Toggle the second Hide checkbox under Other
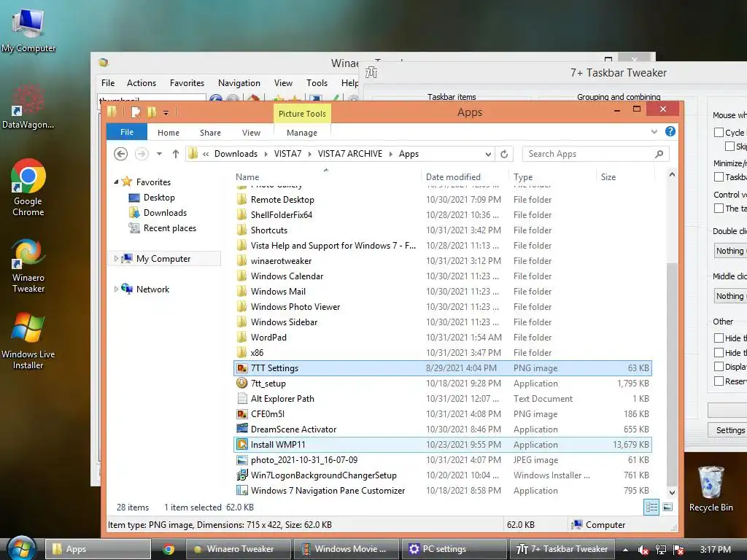 (x=719, y=352)
